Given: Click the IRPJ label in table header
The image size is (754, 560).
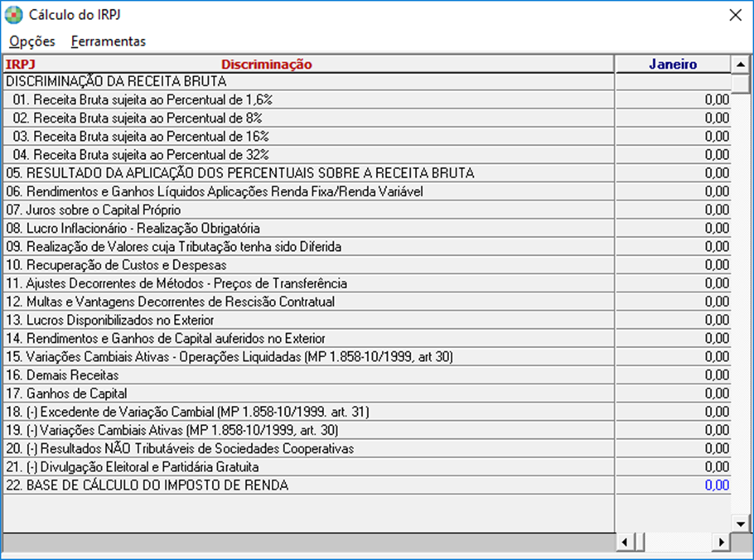Looking at the screenshot, I should (x=20, y=65).
